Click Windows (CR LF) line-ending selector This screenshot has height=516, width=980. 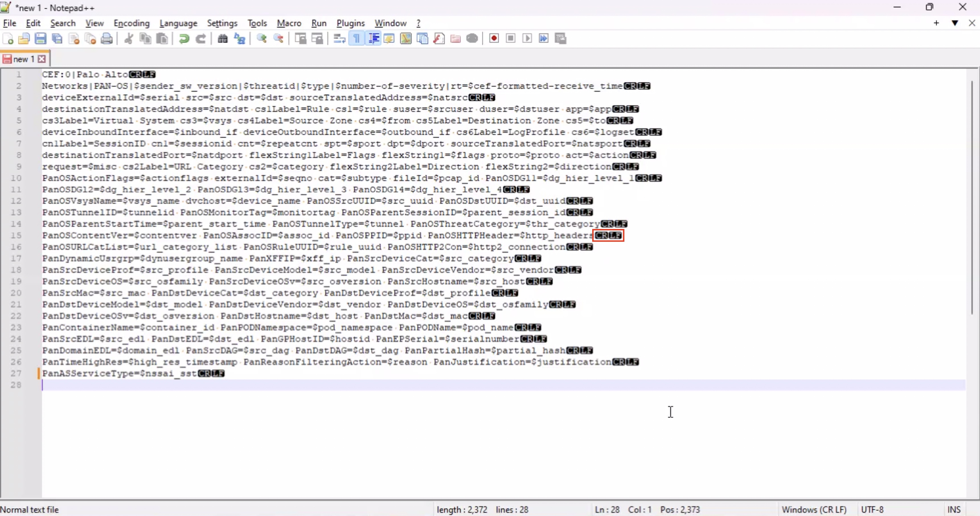coord(814,509)
